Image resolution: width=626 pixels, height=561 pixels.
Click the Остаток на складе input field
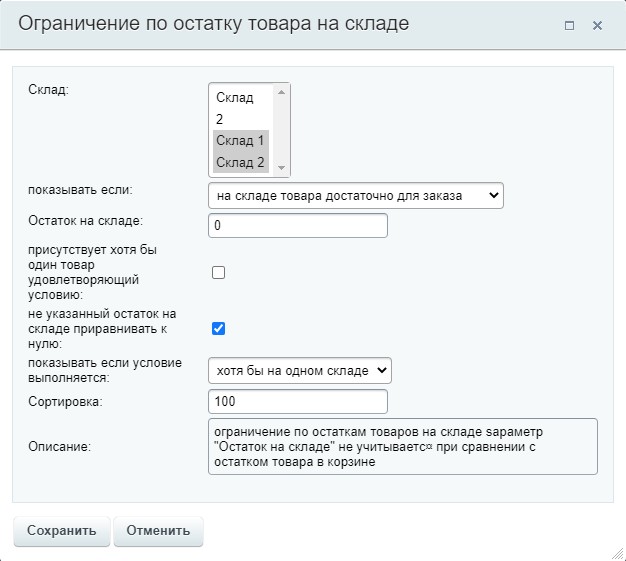[297, 226]
